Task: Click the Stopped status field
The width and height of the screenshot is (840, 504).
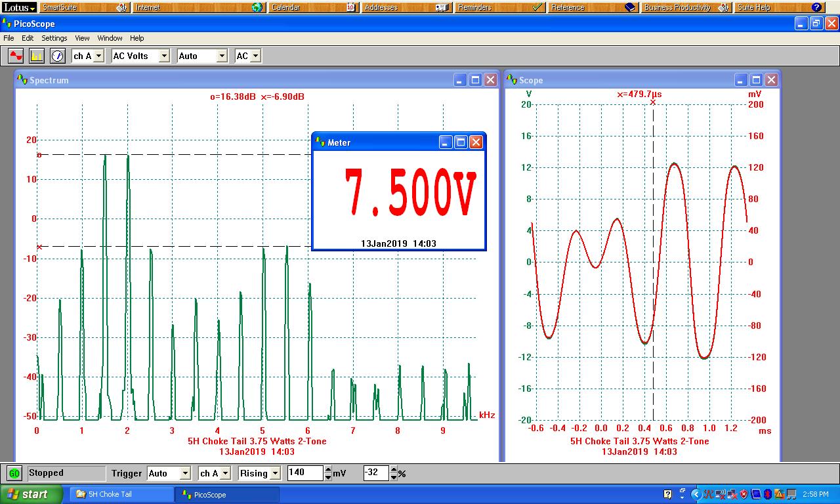Action: pos(66,473)
